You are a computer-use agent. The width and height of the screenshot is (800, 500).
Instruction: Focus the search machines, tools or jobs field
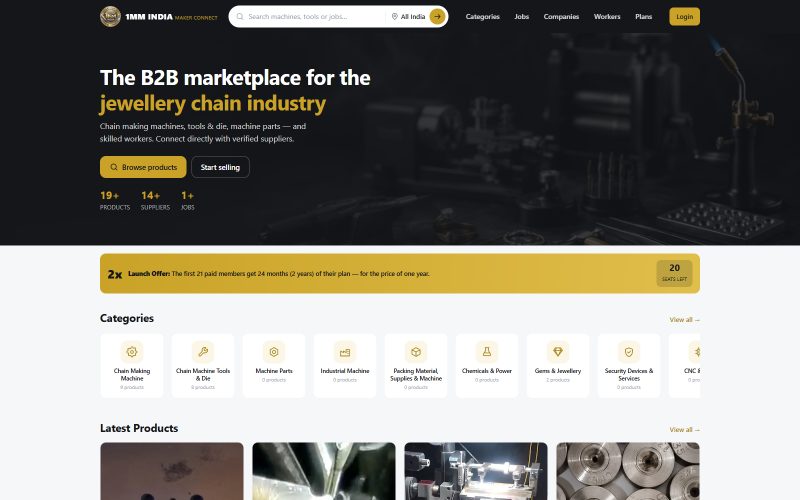[314, 16]
